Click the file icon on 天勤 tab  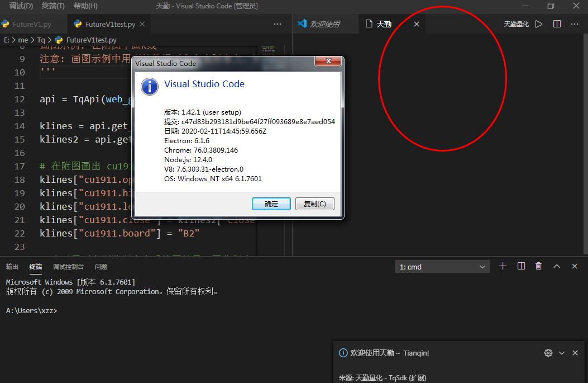[x=369, y=23]
